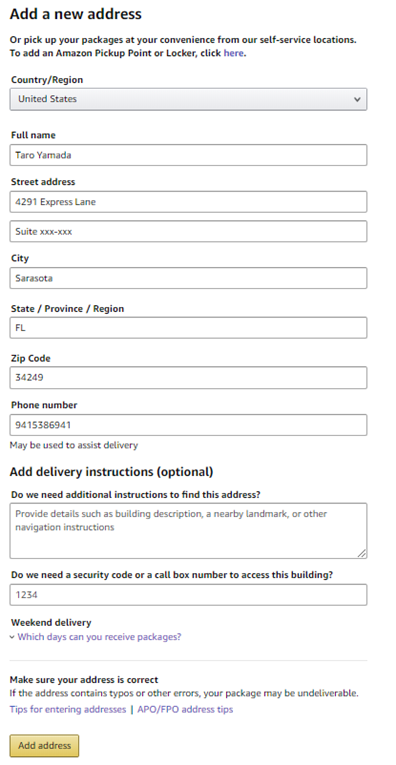This screenshot has width=396, height=765.
Task: Click the State / Province / Region field
Action: click(x=188, y=328)
